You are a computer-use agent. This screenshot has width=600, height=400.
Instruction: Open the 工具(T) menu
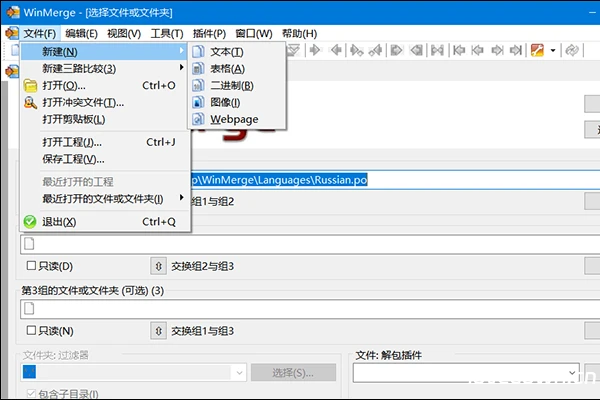[167, 34]
